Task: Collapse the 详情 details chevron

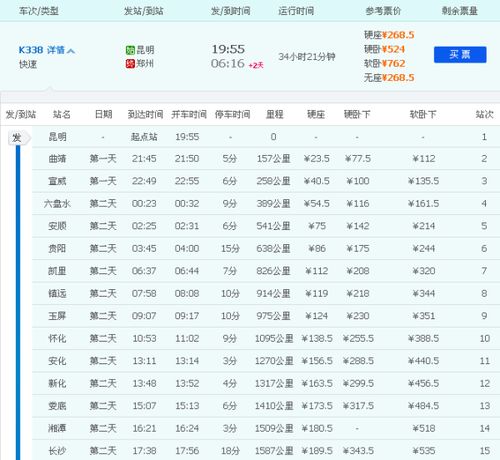Action: pyautogui.click(x=71, y=51)
